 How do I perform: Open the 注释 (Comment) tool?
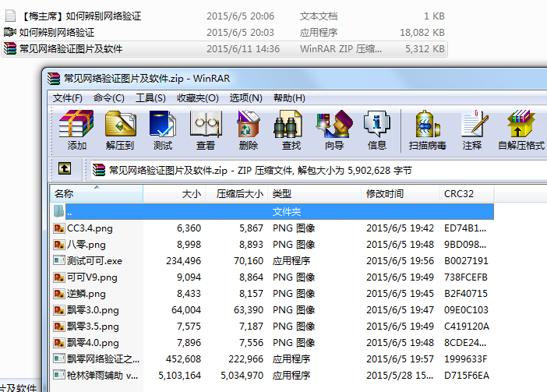point(472,130)
